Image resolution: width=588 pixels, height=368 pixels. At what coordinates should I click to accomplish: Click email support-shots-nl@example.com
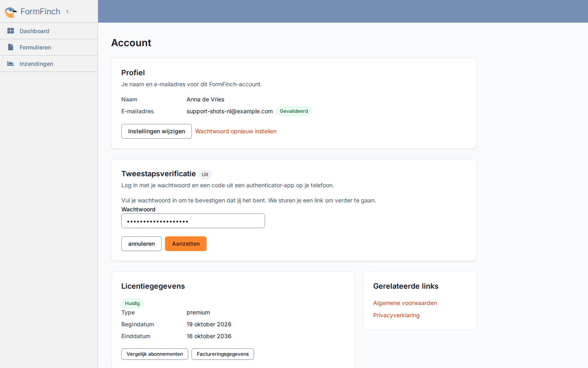click(229, 111)
